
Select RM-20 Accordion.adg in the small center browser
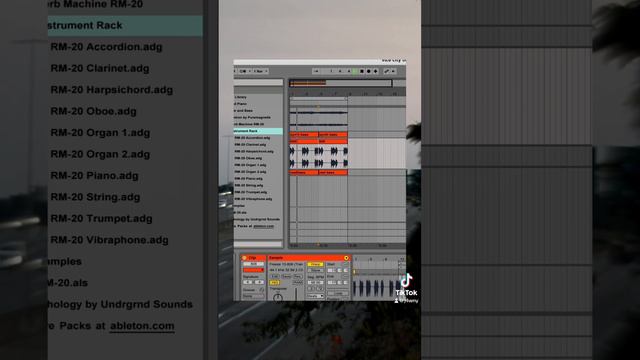(252, 138)
